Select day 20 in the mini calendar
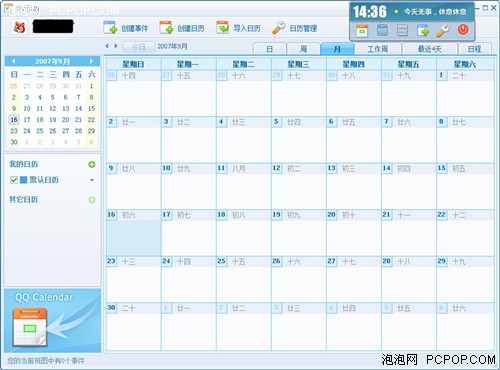 point(66,120)
